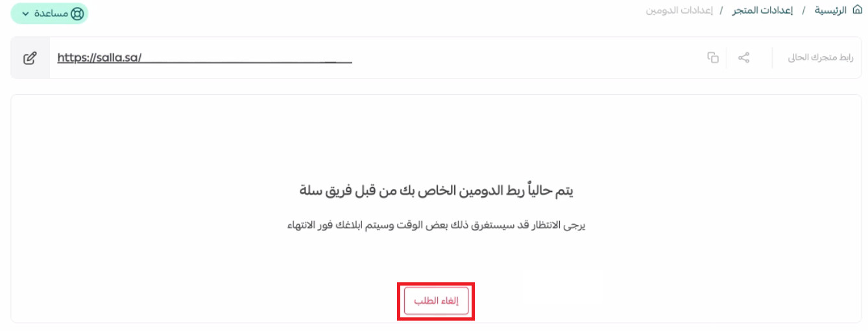Click the underlined blank part of the store URL

247,62
